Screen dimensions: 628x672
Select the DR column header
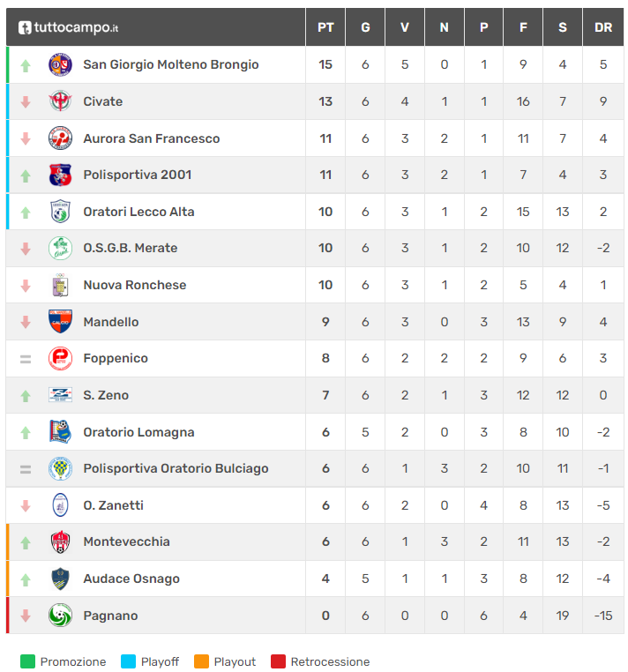603,27
